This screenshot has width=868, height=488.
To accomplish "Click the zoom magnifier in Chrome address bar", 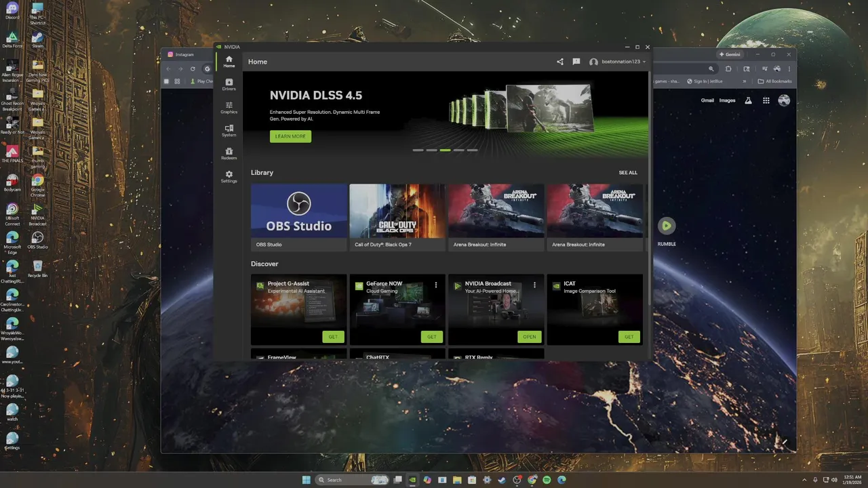I will click(711, 68).
